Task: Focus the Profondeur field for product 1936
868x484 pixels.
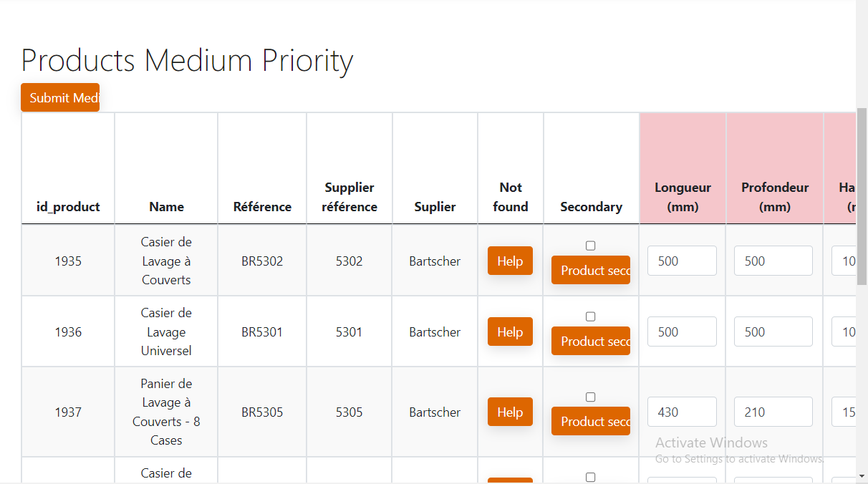Action: (x=773, y=331)
